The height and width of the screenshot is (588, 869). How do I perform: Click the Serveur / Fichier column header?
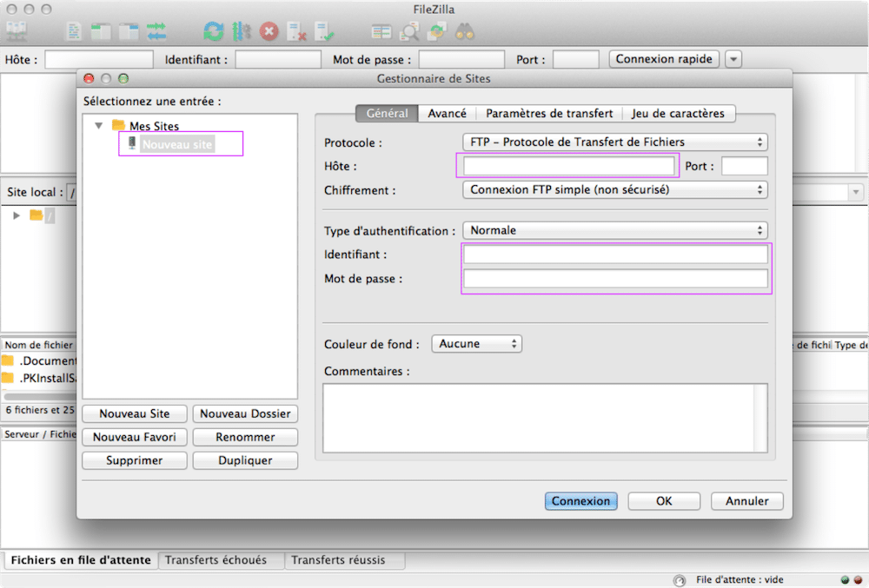[x=39, y=434]
